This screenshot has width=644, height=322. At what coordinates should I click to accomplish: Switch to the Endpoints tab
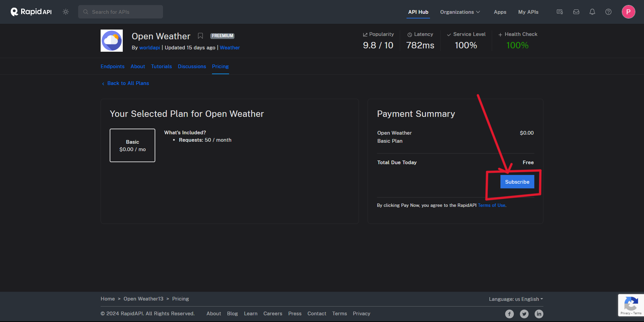point(112,66)
